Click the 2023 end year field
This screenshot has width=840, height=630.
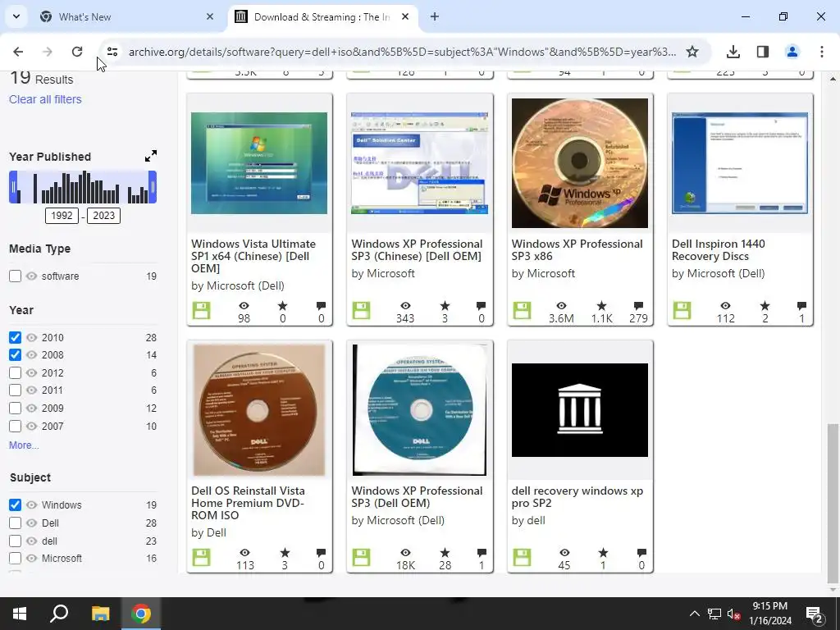104,216
